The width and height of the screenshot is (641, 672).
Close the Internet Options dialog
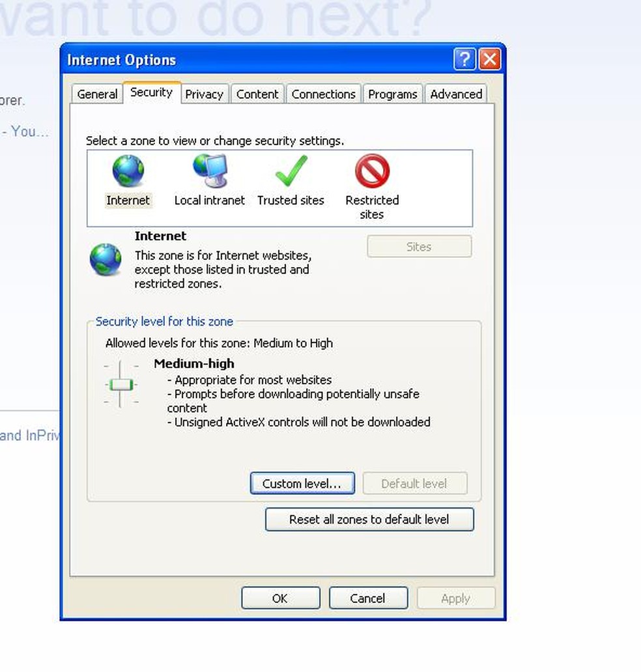[490, 59]
